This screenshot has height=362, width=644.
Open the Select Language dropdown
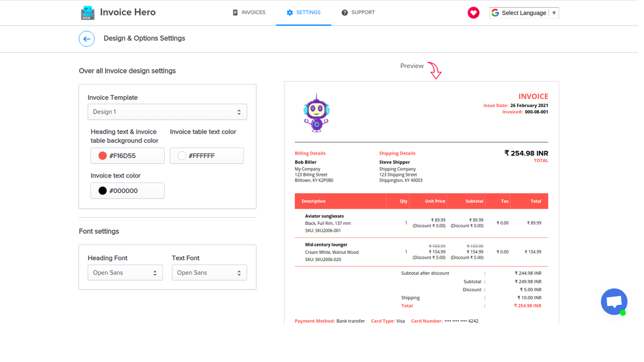pyautogui.click(x=524, y=13)
